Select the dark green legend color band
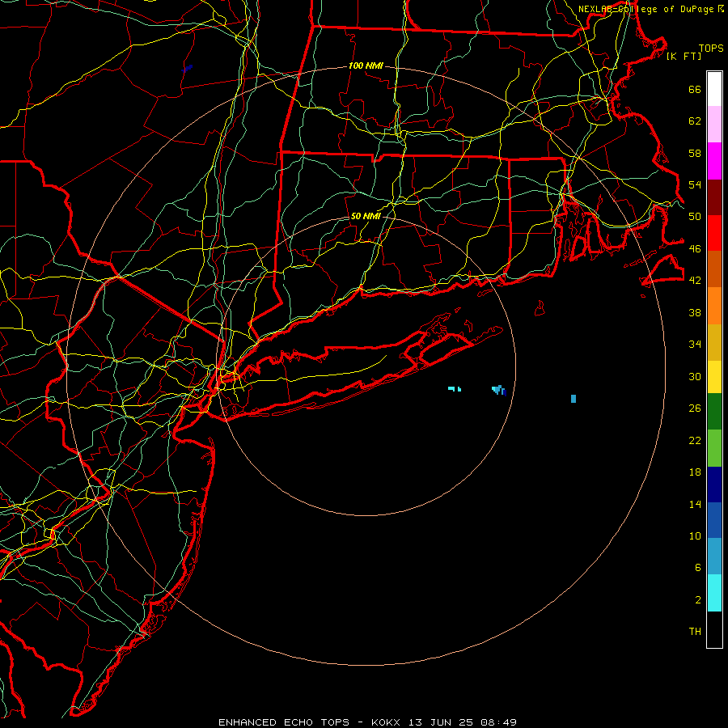Viewport: 728px width, 728px height. coord(714,412)
